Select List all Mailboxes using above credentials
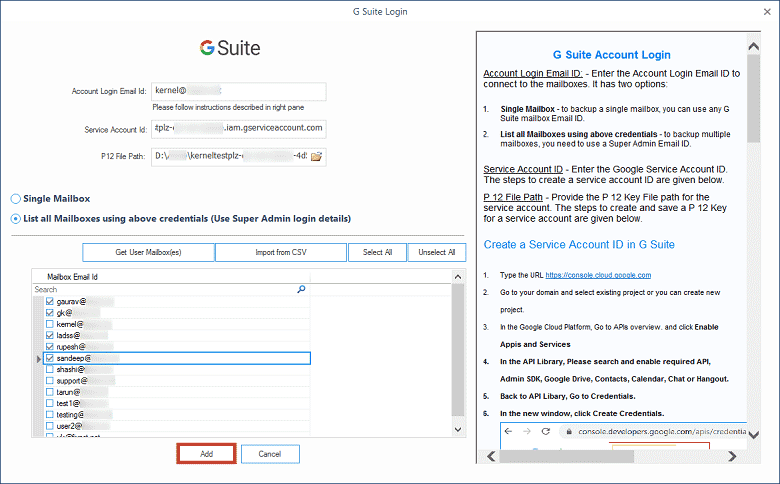The image size is (780, 484). [x=16, y=219]
